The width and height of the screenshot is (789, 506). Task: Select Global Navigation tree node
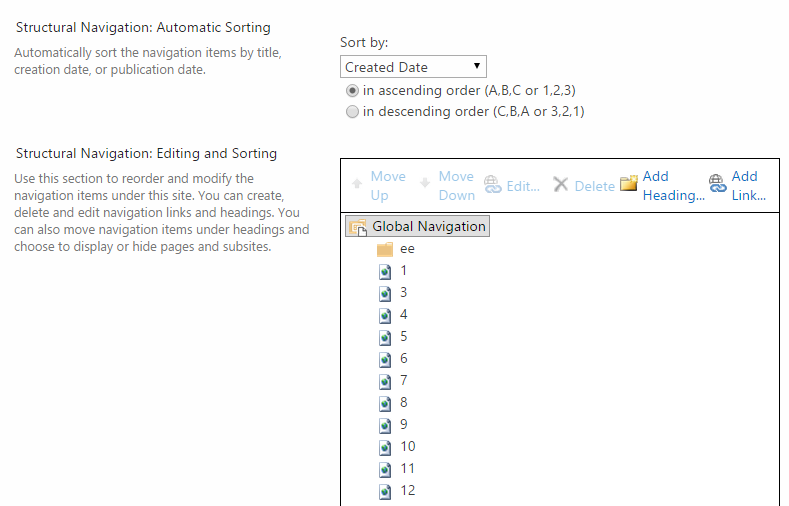pyautogui.click(x=417, y=226)
